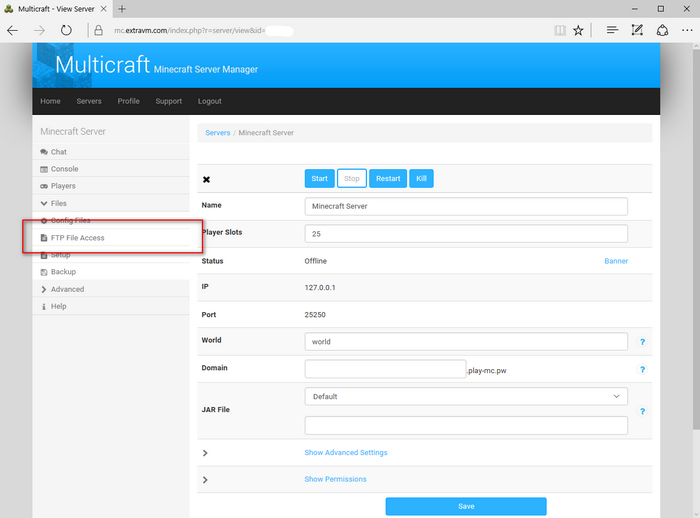
Task: Click the Domain input field
Action: tap(385, 369)
